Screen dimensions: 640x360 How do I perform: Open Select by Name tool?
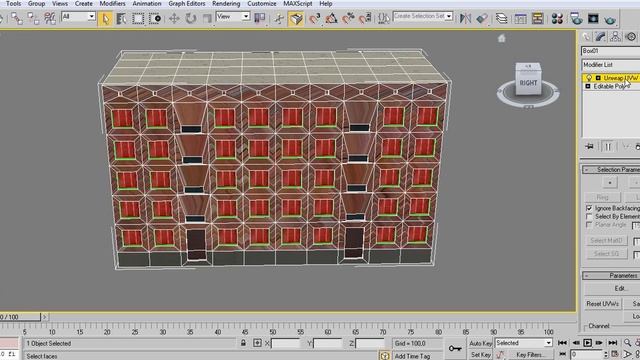click(122, 18)
